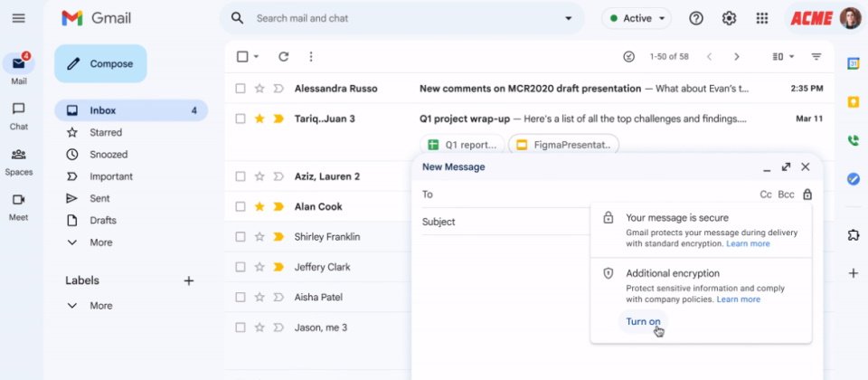The height and width of the screenshot is (380, 868).
Task: Open Google Tasks side panel icon
Action: tap(853, 179)
